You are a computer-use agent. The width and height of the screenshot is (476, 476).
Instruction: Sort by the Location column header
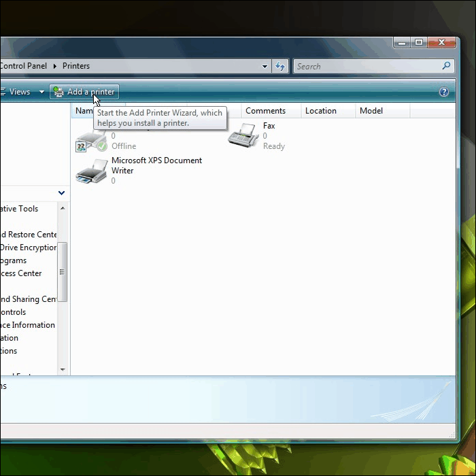click(x=321, y=111)
